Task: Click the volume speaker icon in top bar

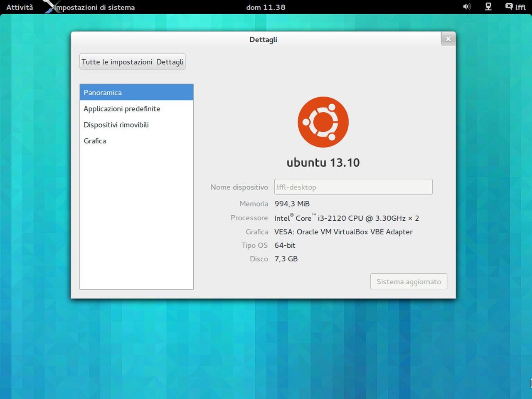Action: (467, 7)
